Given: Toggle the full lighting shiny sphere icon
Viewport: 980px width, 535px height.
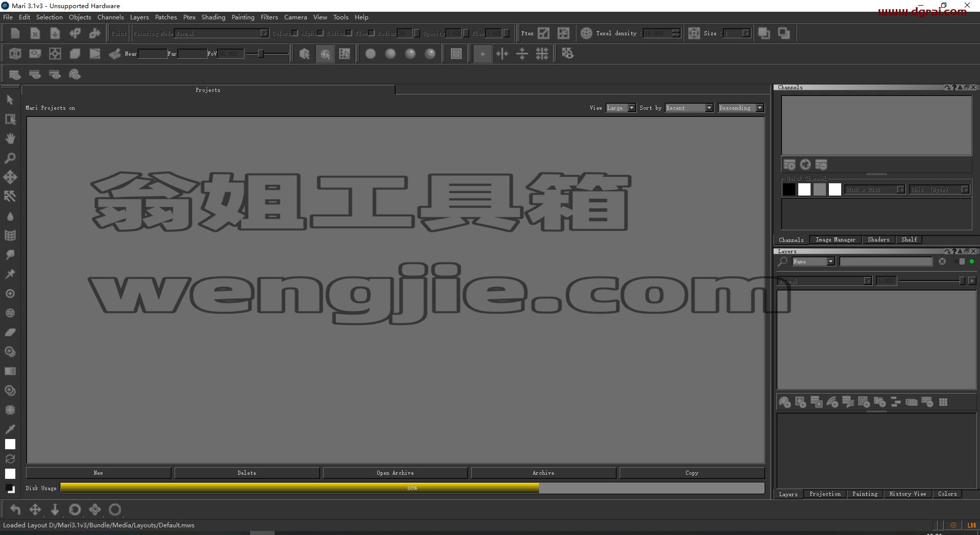Looking at the screenshot, I should [430, 54].
